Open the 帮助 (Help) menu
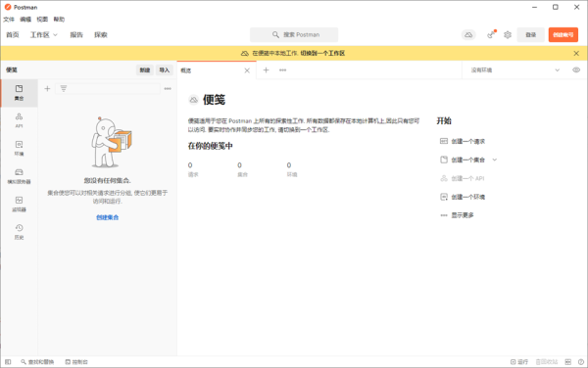Screen dimensions: 588x368 coord(59,20)
